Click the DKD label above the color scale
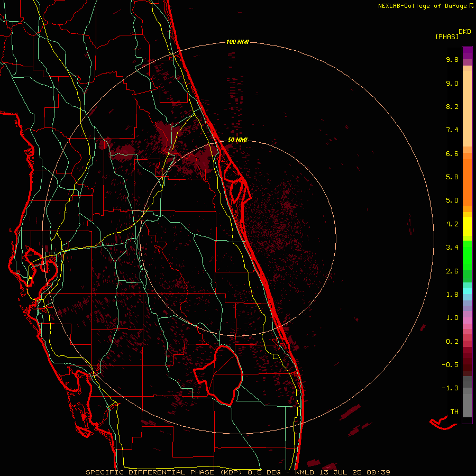 click(465, 32)
